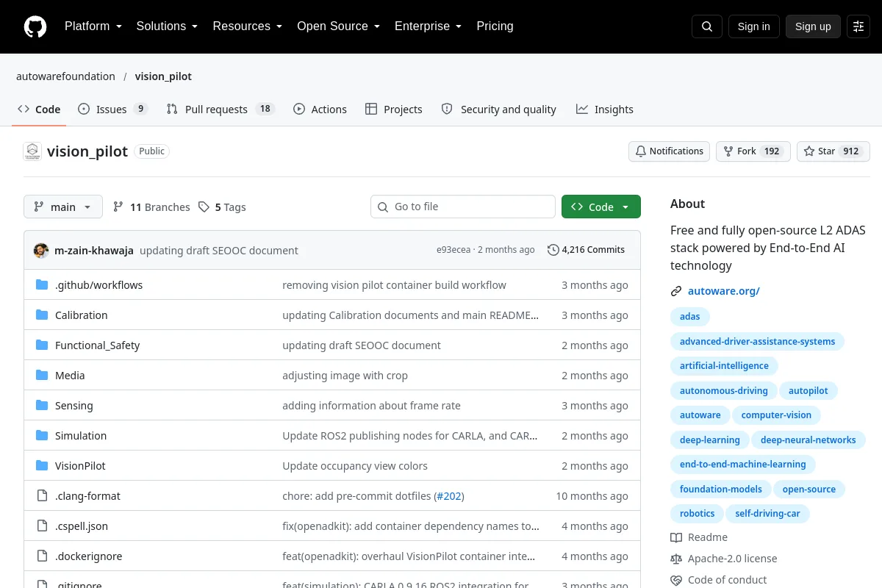Open the Functional_Safety folder
Screen dimensions: 882x588
tap(97, 345)
